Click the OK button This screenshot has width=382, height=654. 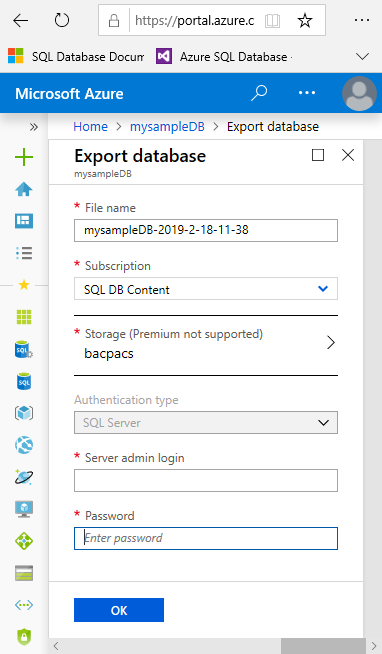[x=119, y=610]
